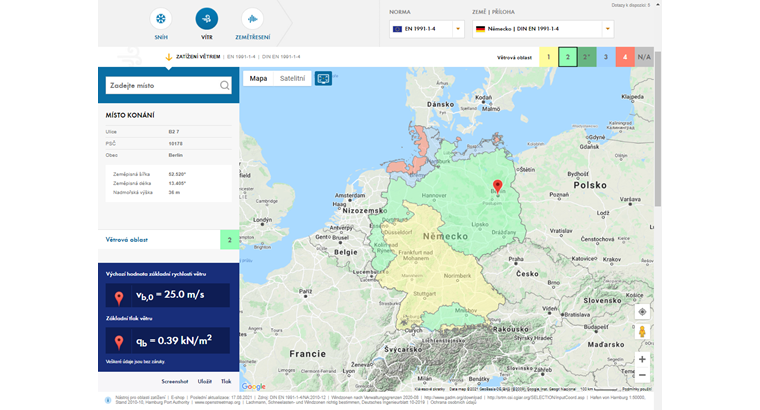Click the Větrová oblast row label

click(127, 239)
